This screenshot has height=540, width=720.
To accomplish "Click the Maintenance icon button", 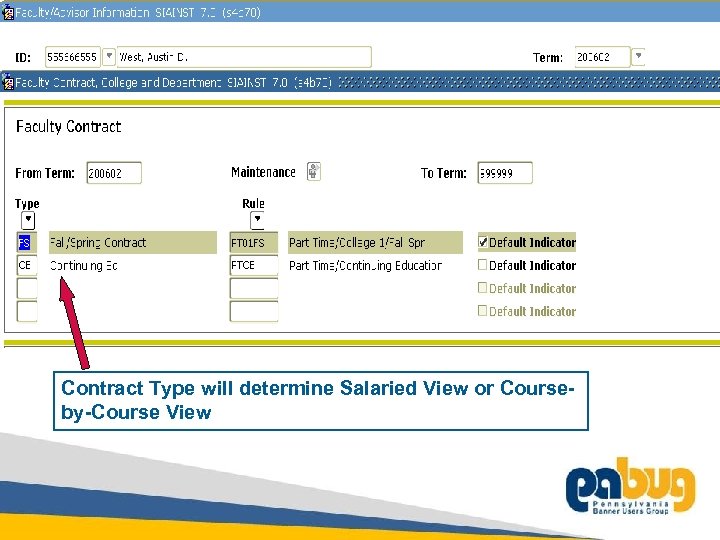I will [x=314, y=171].
